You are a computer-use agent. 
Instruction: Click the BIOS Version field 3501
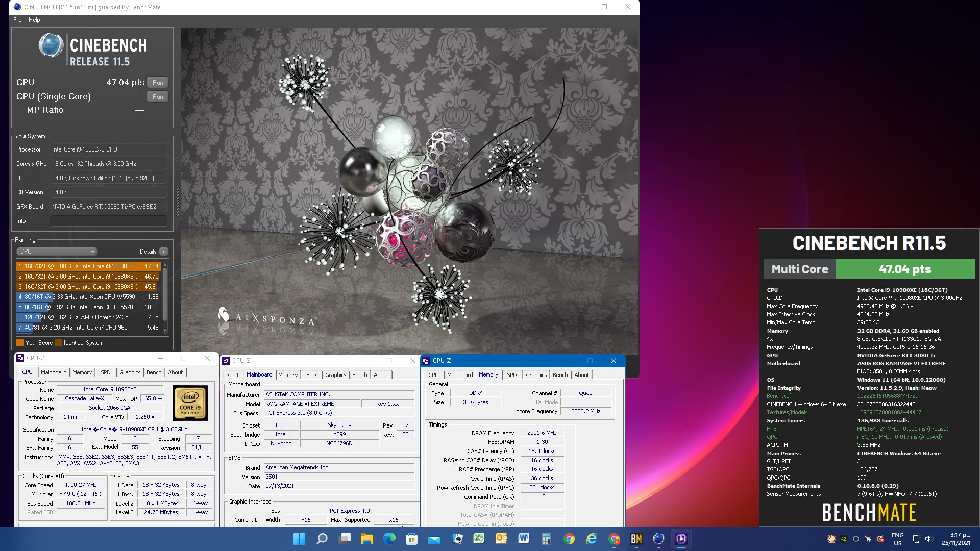click(339, 477)
